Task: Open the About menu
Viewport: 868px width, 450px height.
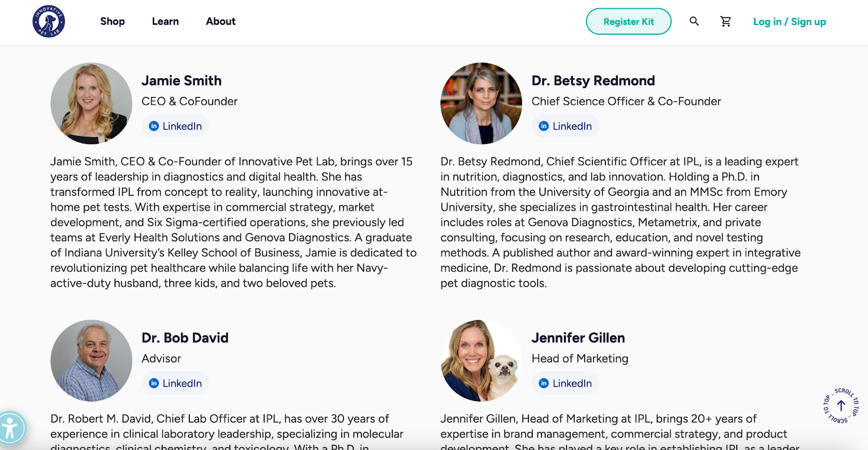Action: point(220,21)
